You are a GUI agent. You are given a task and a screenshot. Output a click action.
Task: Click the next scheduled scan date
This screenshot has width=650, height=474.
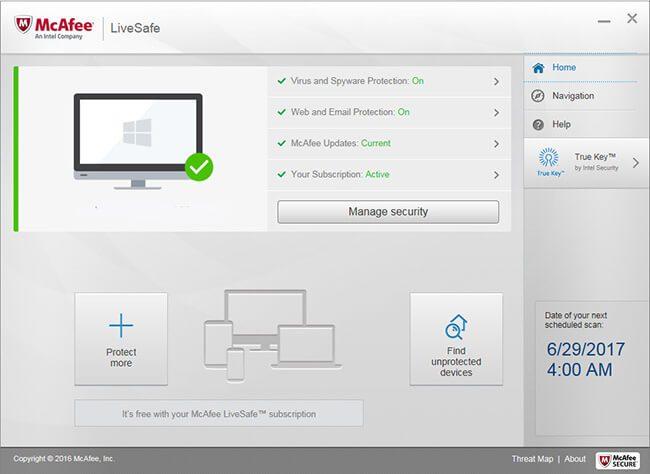point(585,352)
